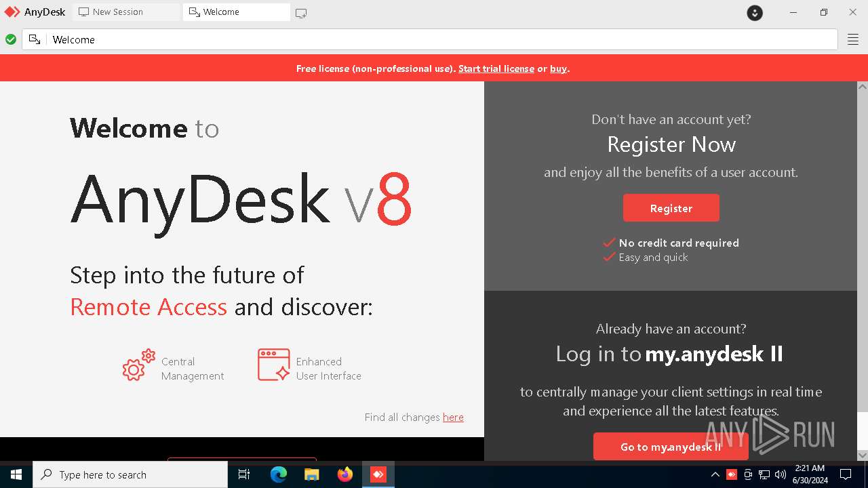The width and height of the screenshot is (868, 488).
Task: Click AnyDesk icon on taskbar
Action: [x=378, y=474]
